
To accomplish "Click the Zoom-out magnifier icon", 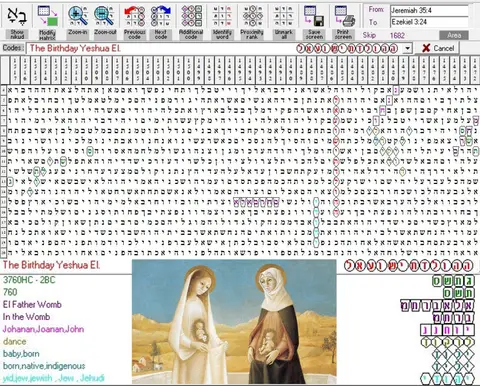I will coord(105,16).
